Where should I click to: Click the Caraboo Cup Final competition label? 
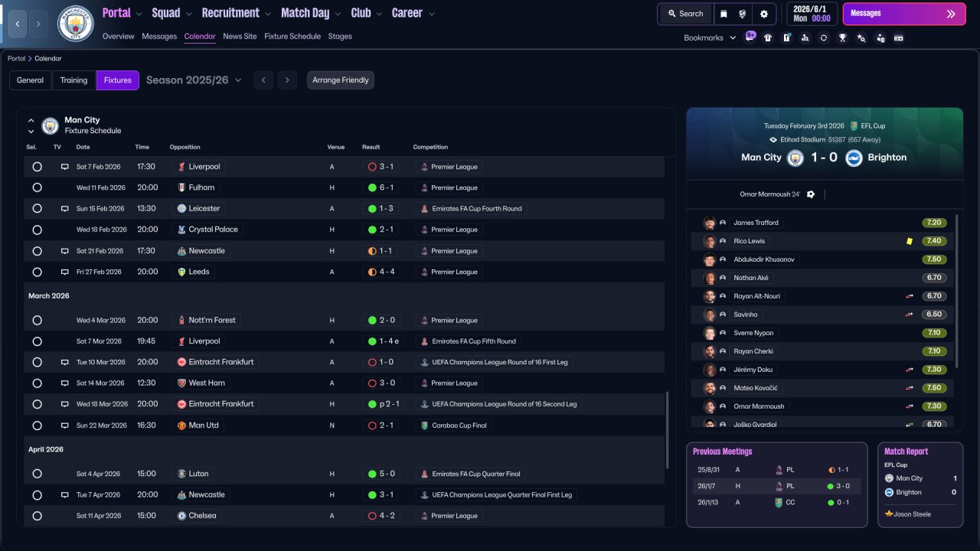(454, 425)
